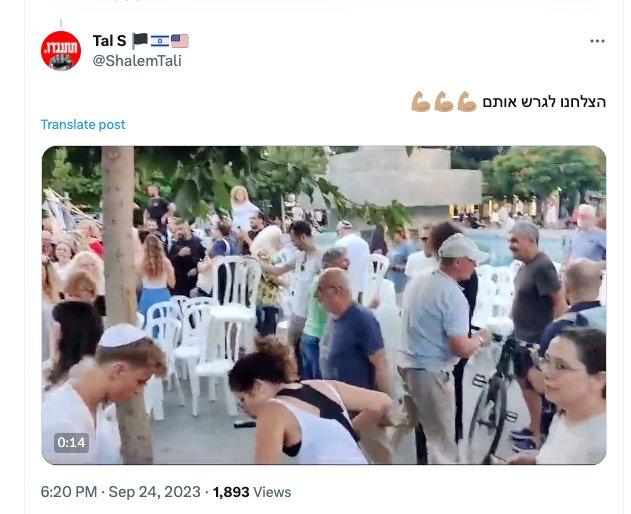
Task: Click the leftmost flexed biceps emoji
Action: click(421, 101)
